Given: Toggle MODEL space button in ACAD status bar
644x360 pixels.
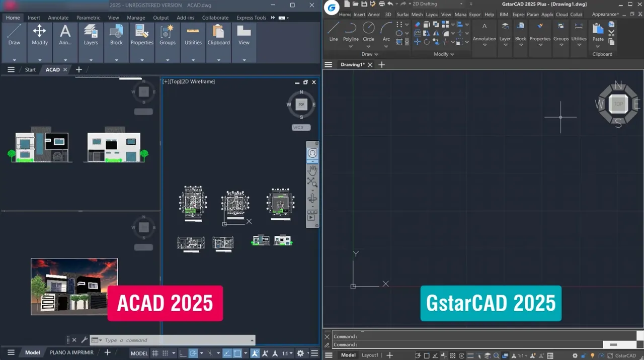Looking at the screenshot, I should coord(139,353).
